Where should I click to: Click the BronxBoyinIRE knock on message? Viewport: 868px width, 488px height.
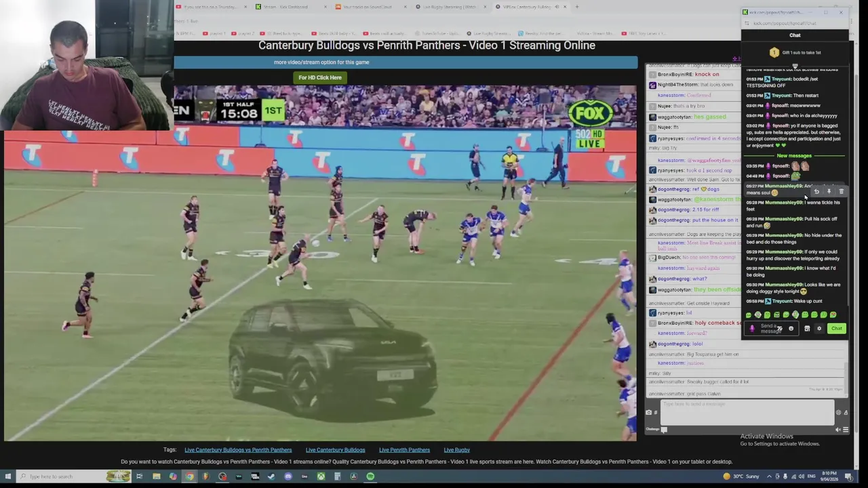(688, 75)
